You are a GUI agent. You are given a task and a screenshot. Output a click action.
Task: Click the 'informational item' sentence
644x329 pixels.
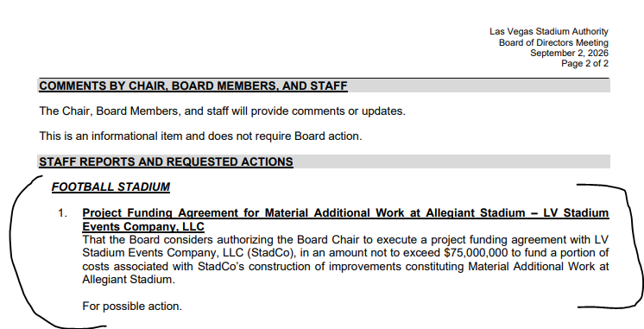(x=200, y=136)
